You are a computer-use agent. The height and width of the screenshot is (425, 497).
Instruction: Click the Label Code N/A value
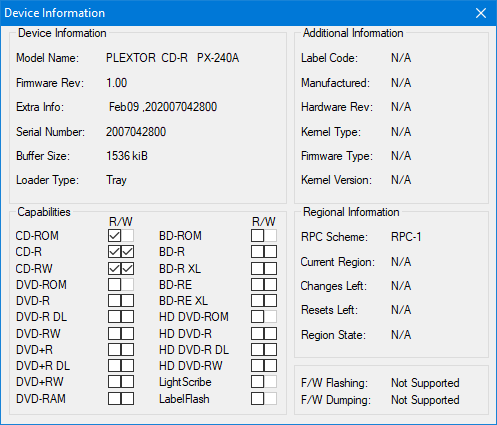click(x=401, y=58)
